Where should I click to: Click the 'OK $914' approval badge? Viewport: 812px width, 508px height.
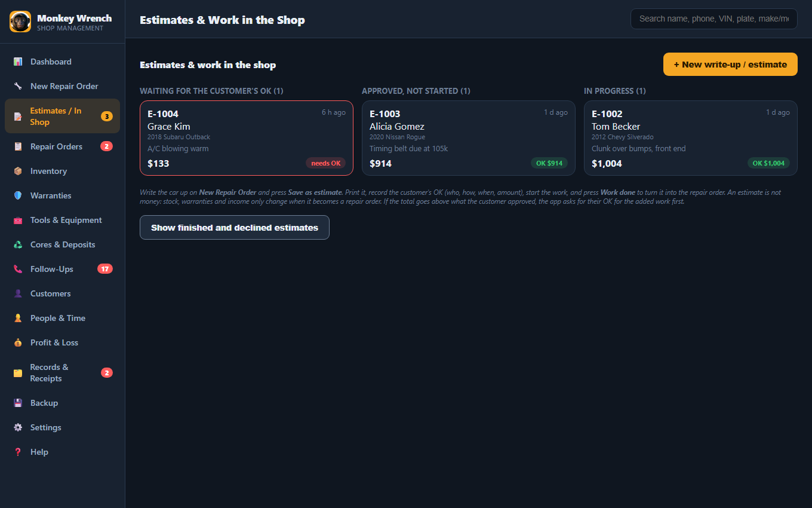click(x=549, y=163)
